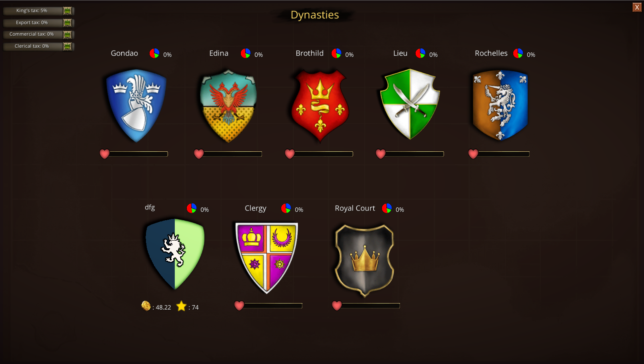Click the Clergy relationship heart bar
This screenshot has height=364, width=644.
point(268,306)
